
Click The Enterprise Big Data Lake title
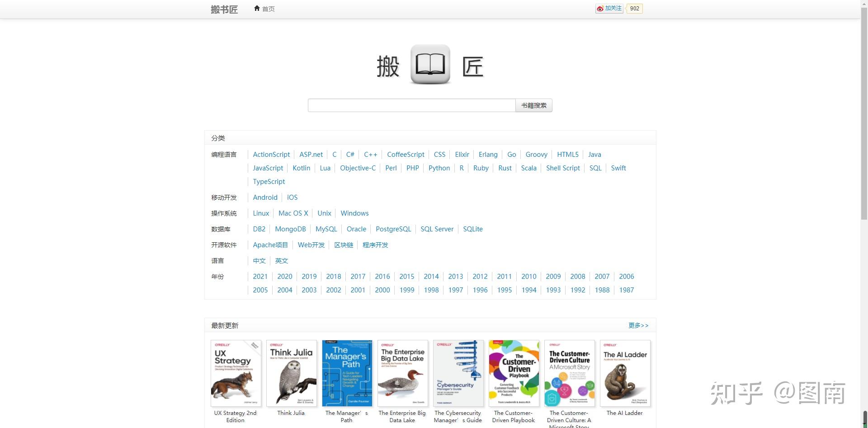(402, 416)
